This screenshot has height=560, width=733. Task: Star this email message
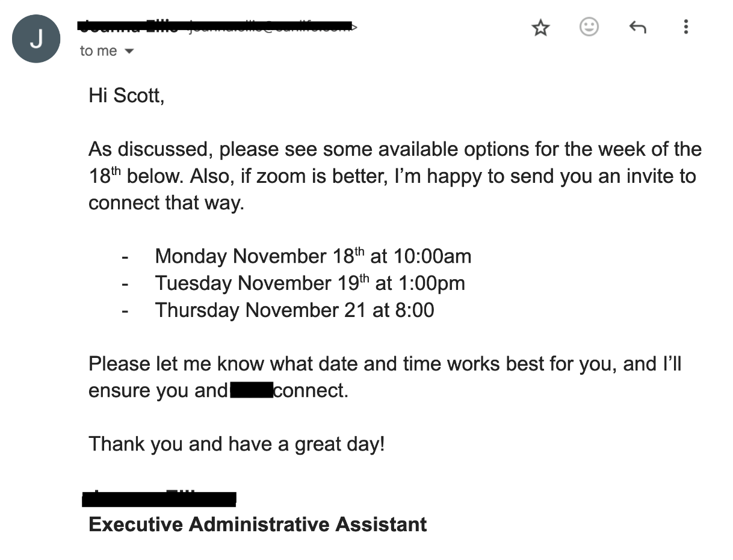pos(540,27)
